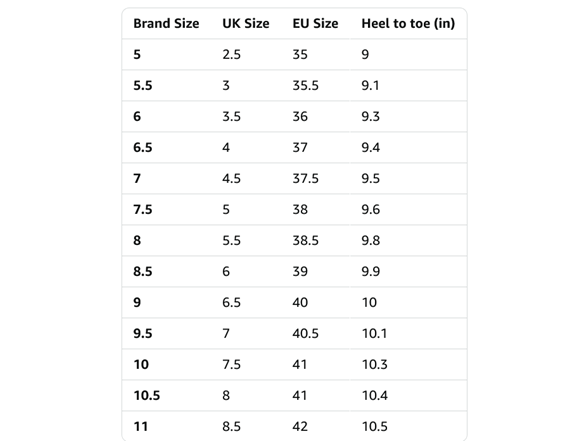Click the Brand Size 7.5 cell
This screenshot has height=441, width=588.
[x=142, y=209]
